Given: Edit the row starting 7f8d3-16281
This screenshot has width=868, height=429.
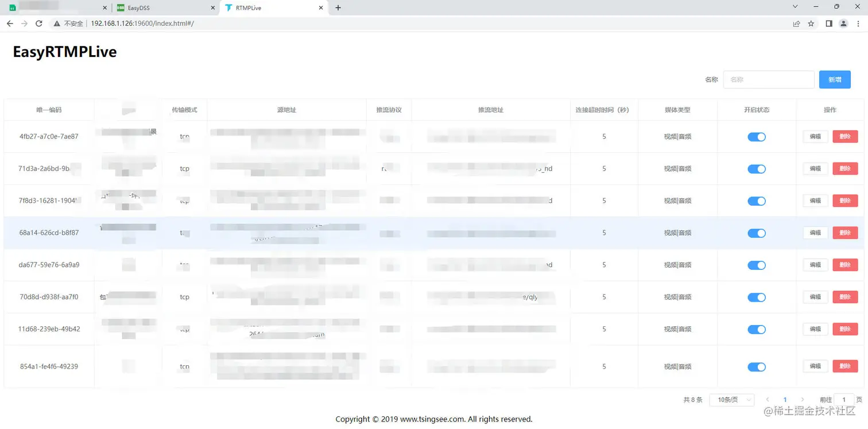Looking at the screenshot, I should point(815,201).
